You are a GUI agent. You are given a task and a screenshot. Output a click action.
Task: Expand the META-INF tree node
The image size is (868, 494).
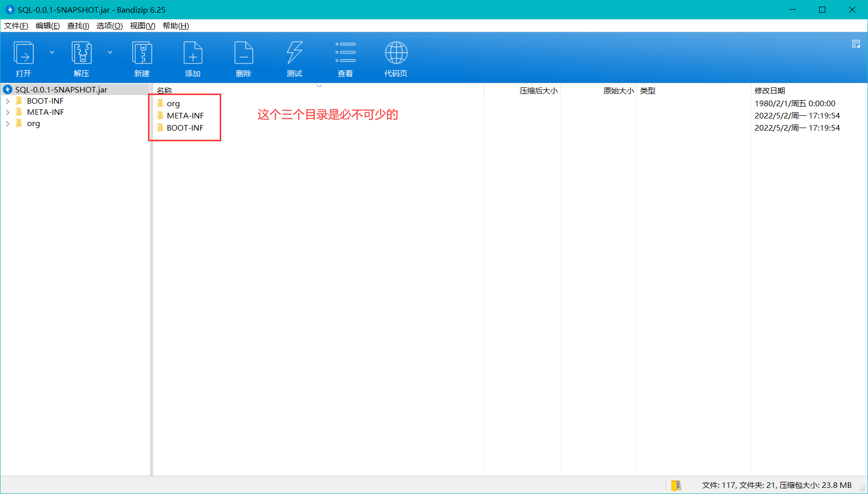point(8,112)
